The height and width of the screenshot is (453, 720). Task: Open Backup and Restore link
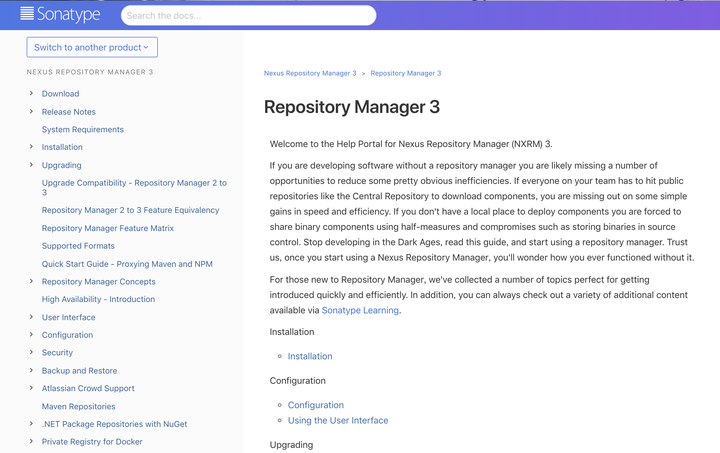coord(79,370)
